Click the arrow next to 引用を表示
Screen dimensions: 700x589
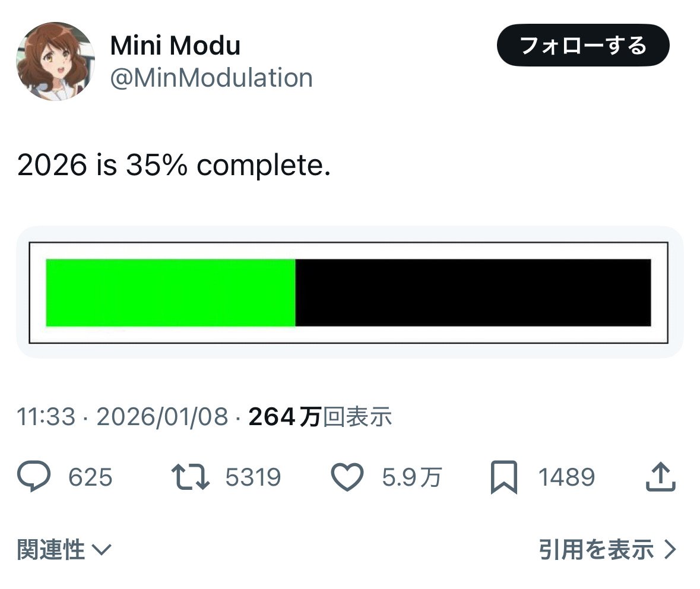pyautogui.click(x=670, y=550)
